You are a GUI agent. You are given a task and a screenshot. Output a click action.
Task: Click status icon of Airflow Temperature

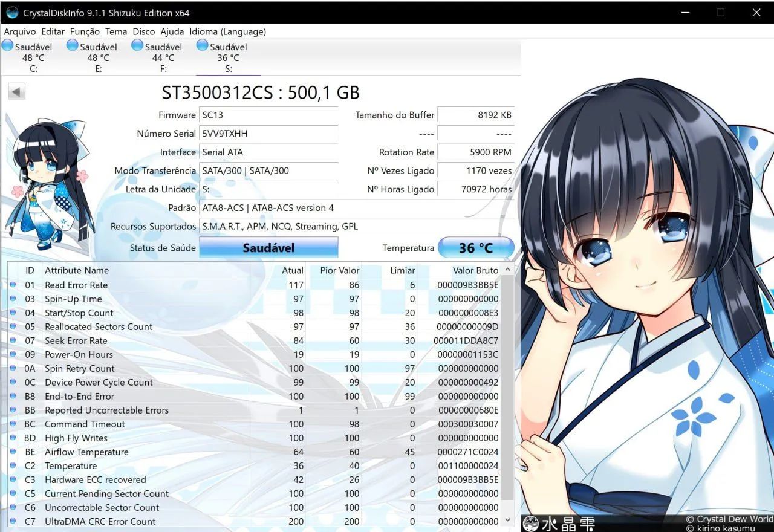tap(13, 452)
